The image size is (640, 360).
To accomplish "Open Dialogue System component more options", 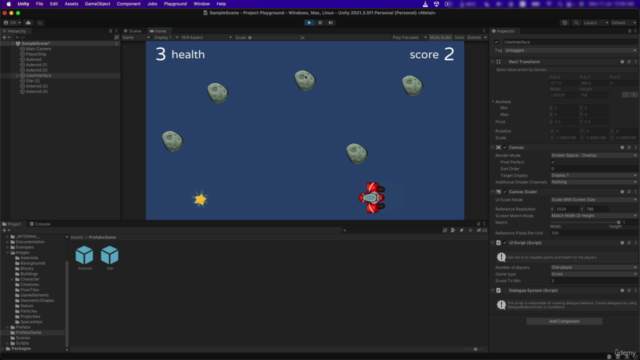I will coord(636,291).
